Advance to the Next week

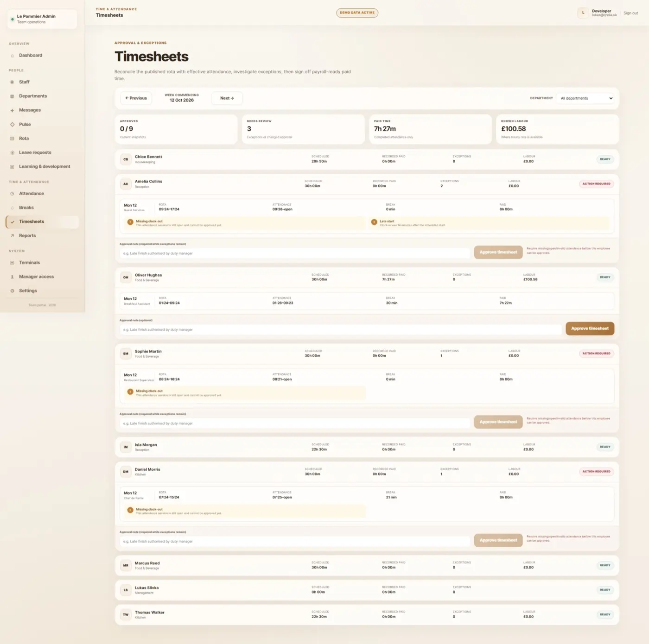[227, 98]
